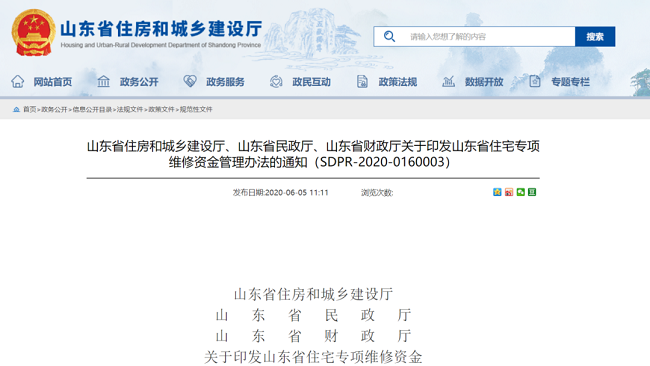Click the dark green Douban share icon
This screenshot has width=650, height=366.
(532, 192)
